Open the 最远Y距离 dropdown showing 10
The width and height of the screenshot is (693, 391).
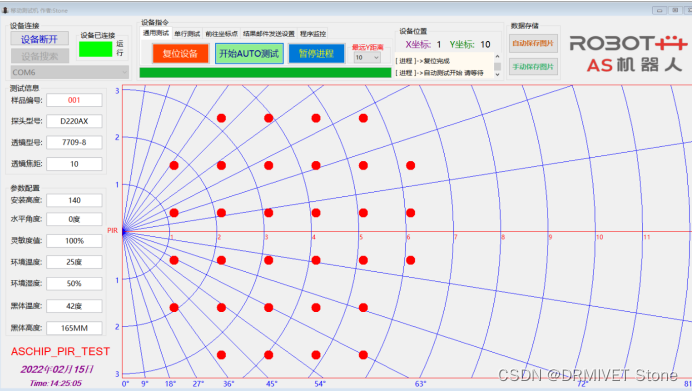click(x=367, y=57)
